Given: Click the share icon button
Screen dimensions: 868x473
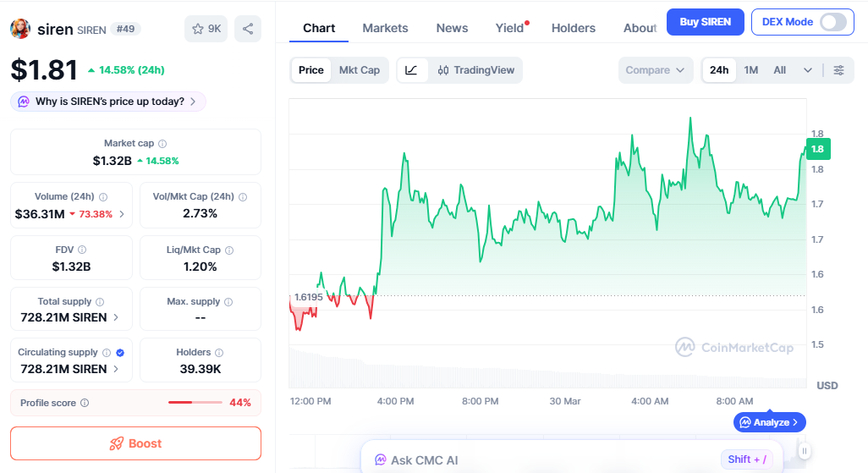Looking at the screenshot, I should [248, 29].
